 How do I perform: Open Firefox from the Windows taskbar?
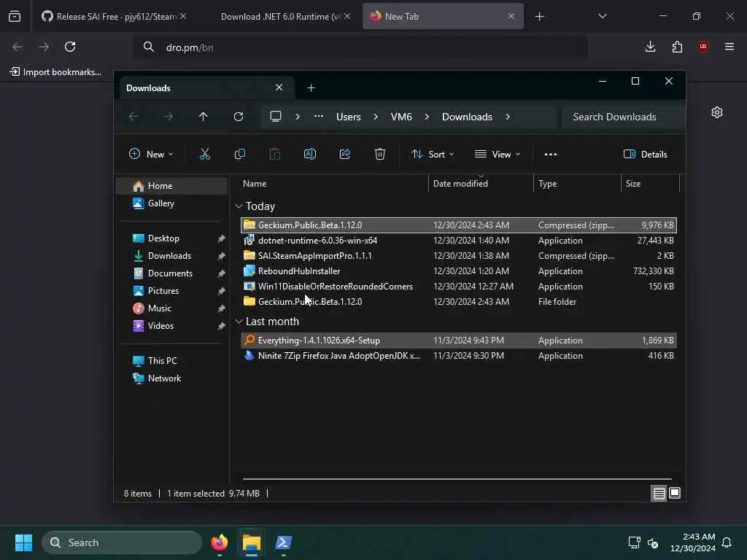220,542
